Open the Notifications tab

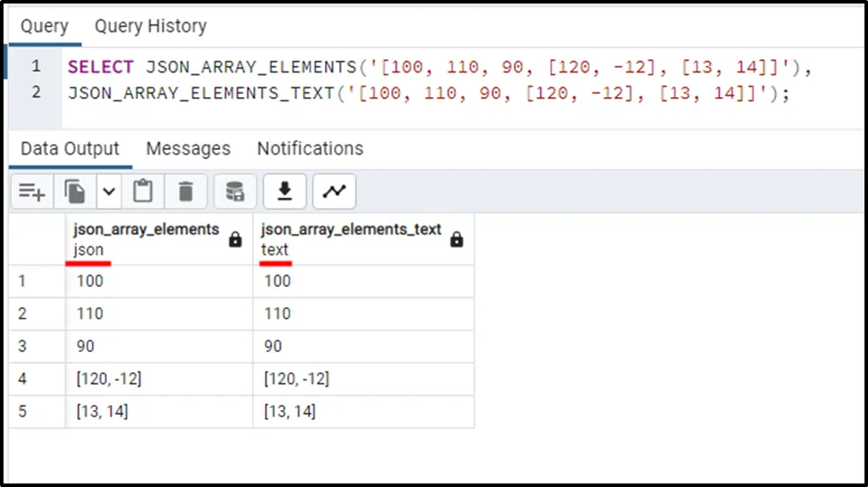click(310, 148)
